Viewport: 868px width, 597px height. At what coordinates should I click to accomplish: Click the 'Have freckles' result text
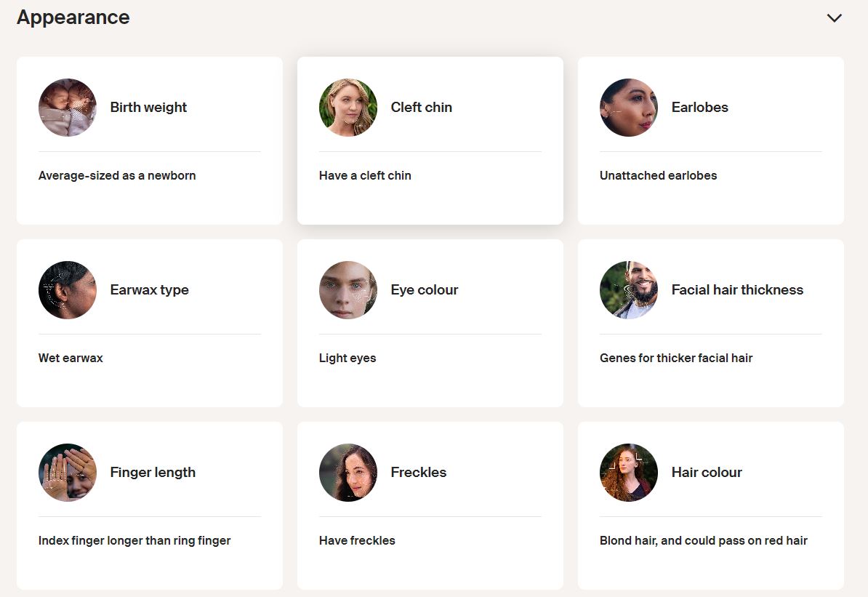pos(357,540)
